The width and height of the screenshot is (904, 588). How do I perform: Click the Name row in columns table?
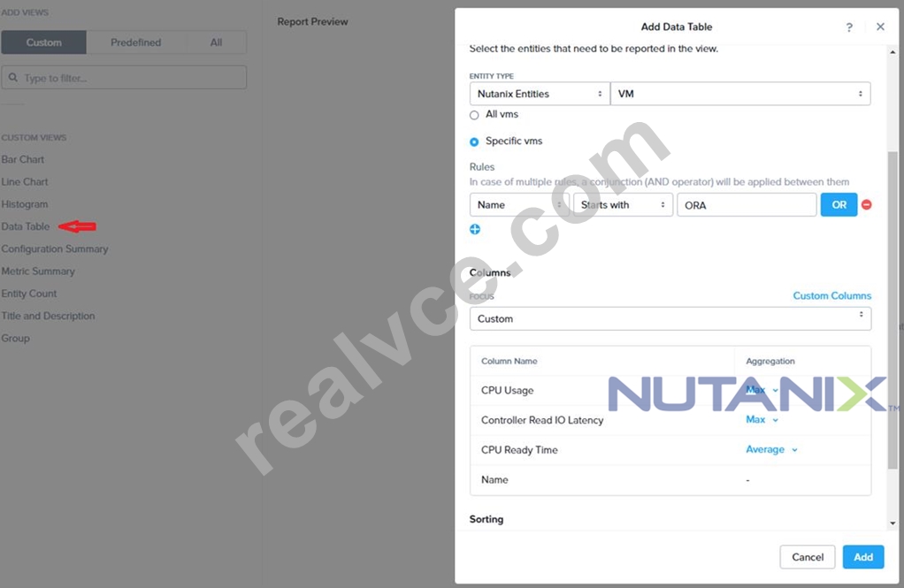(670, 479)
